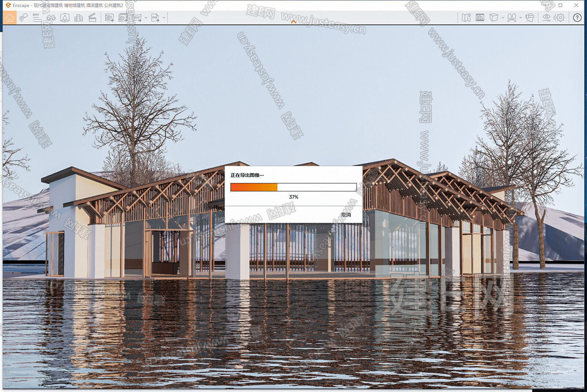
Task: Open the general settings gear icon
Action: tap(560, 18)
